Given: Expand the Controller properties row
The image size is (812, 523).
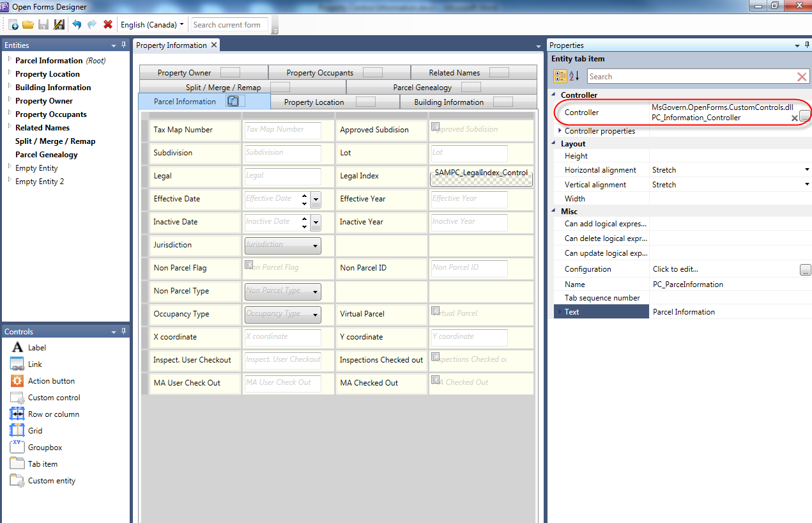Looking at the screenshot, I should (x=560, y=131).
